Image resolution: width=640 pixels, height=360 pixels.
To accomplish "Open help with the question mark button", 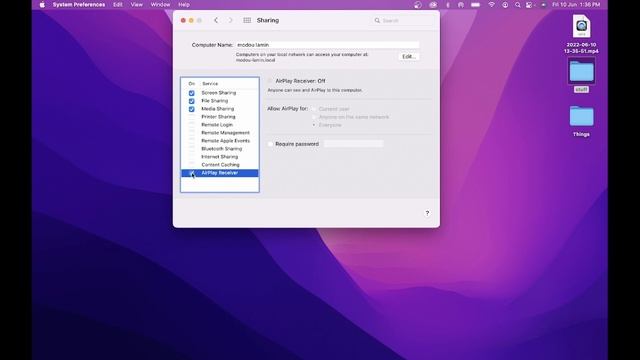I will (427, 213).
